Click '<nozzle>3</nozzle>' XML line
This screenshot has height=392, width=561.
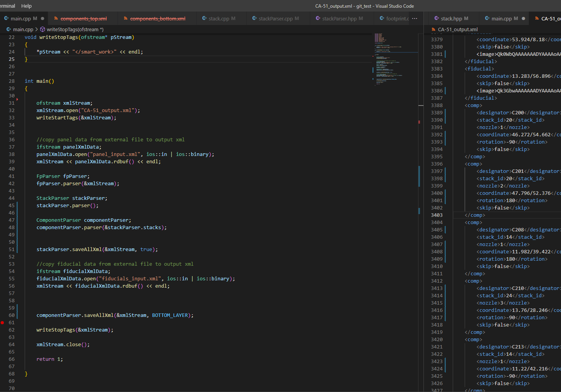503,303
